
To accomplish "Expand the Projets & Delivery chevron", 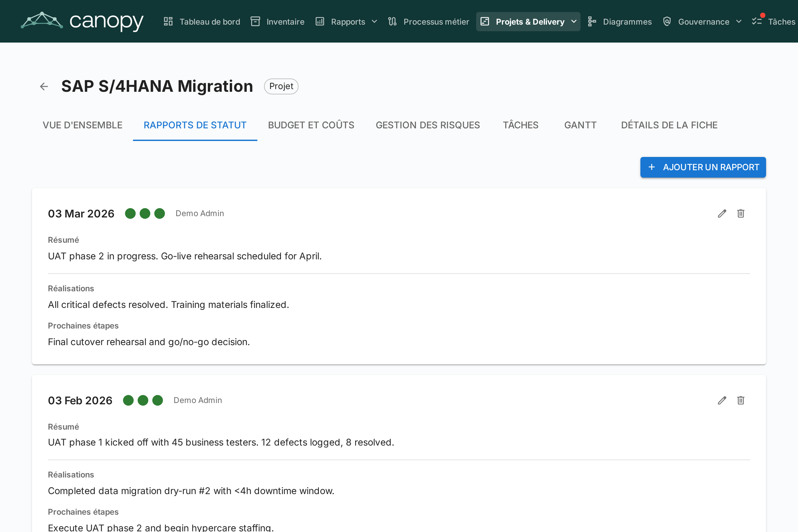I will click(x=574, y=22).
